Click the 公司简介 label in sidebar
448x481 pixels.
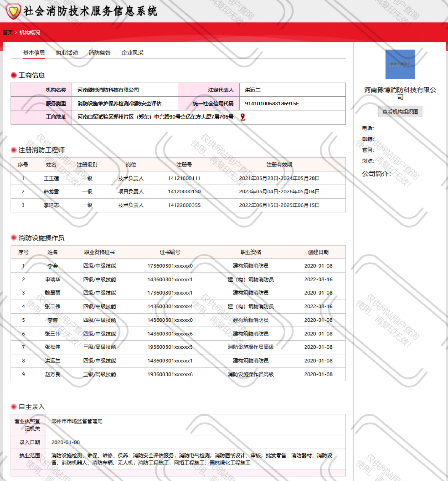tap(376, 174)
